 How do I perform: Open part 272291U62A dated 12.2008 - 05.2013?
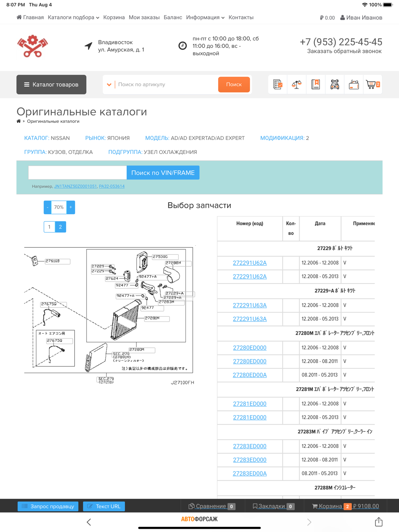(x=250, y=276)
